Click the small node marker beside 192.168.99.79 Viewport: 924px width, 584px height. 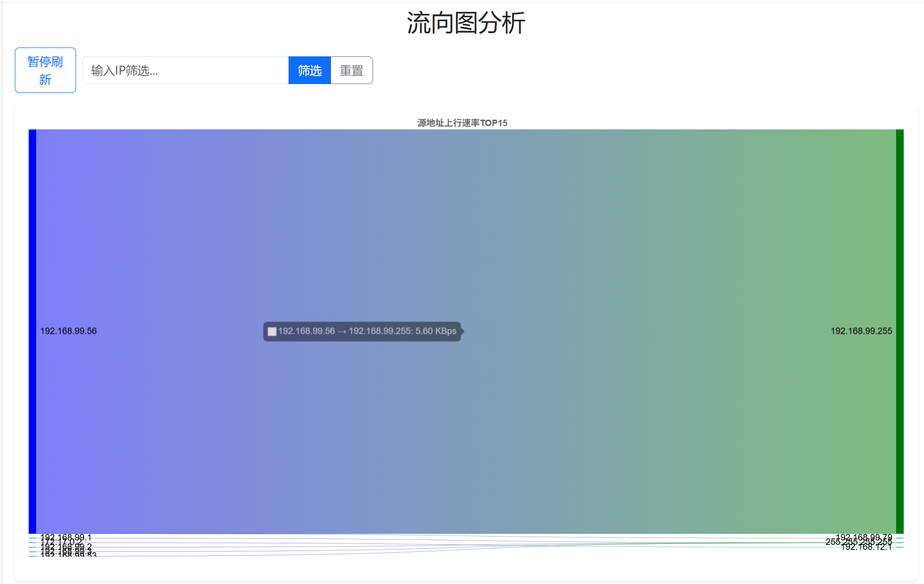(x=899, y=538)
